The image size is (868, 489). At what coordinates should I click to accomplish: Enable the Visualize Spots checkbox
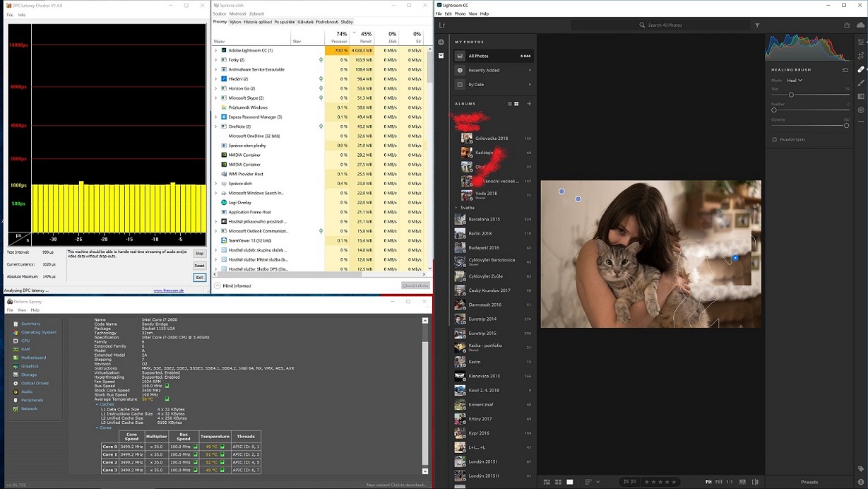pyautogui.click(x=775, y=139)
